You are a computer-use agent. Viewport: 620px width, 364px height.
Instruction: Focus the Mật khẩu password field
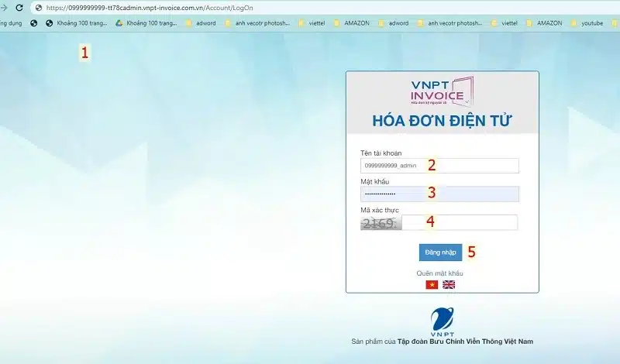[x=439, y=194]
